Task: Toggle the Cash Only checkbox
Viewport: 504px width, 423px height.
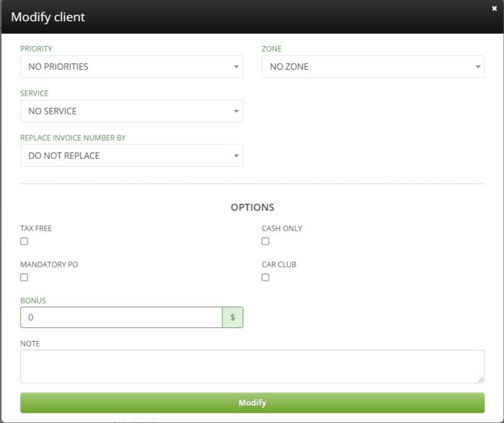Action: [x=266, y=242]
